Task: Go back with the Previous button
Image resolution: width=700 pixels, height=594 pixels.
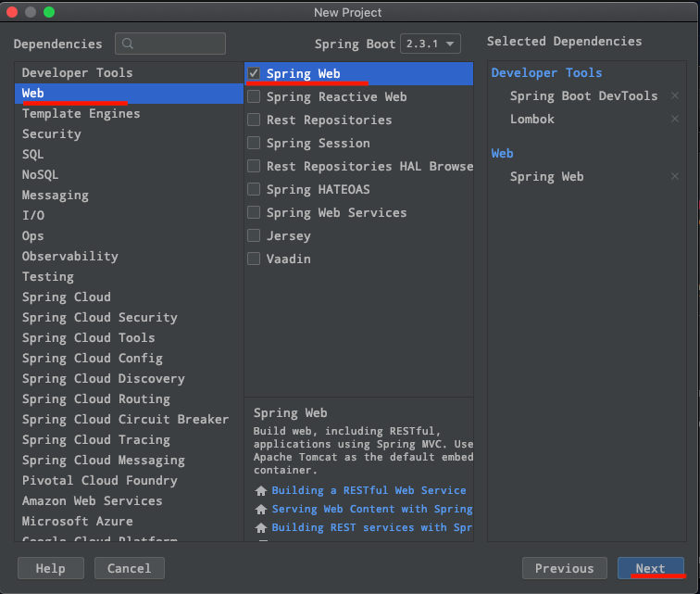Action: [565, 568]
